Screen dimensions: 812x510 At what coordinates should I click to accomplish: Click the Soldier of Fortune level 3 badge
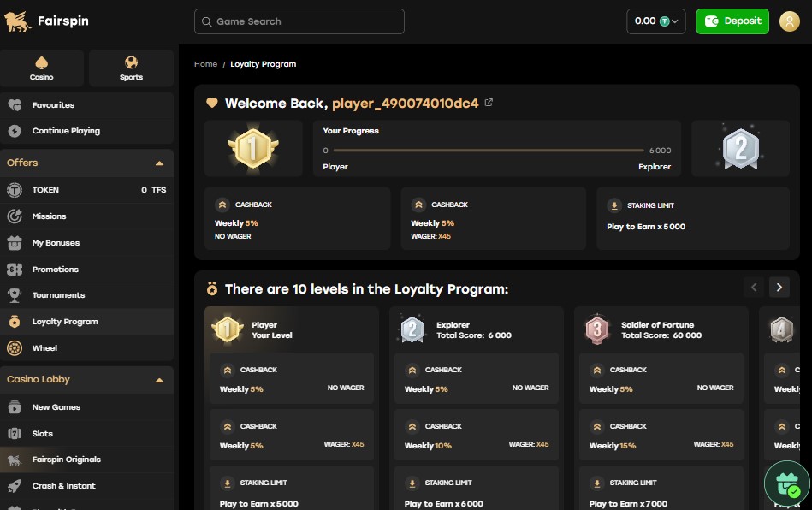tap(597, 329)
